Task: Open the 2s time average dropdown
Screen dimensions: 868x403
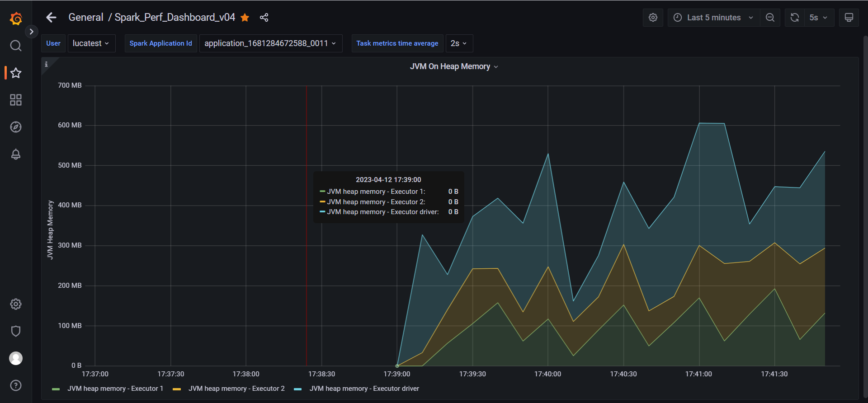Action: 459,43
